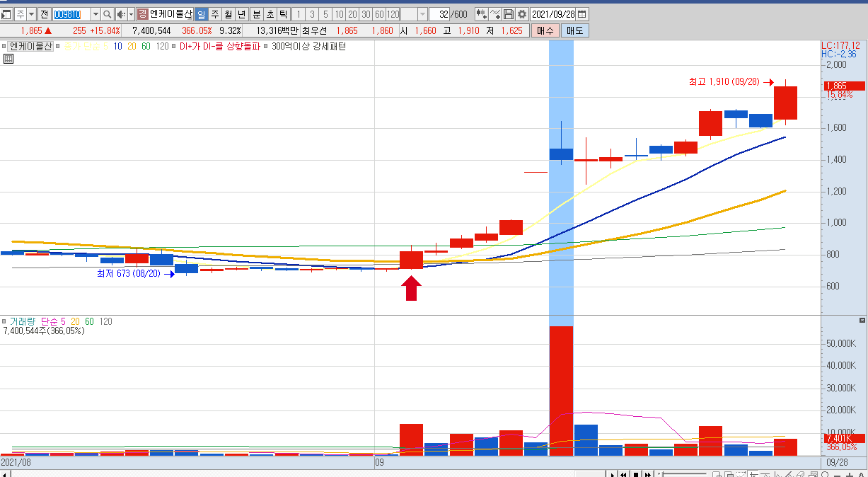868x477 pixels.
Task: Click the date field 2021/09/28
Action: (x=552, y=14)
